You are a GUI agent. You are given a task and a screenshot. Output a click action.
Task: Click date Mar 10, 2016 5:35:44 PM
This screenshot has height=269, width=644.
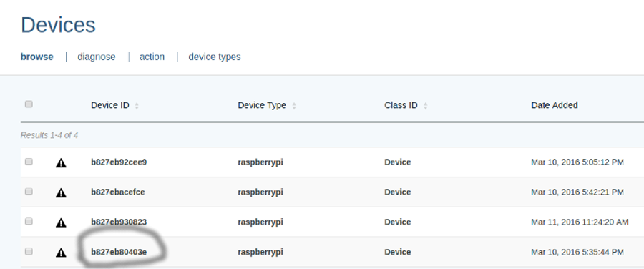click(x=577, y=252)
